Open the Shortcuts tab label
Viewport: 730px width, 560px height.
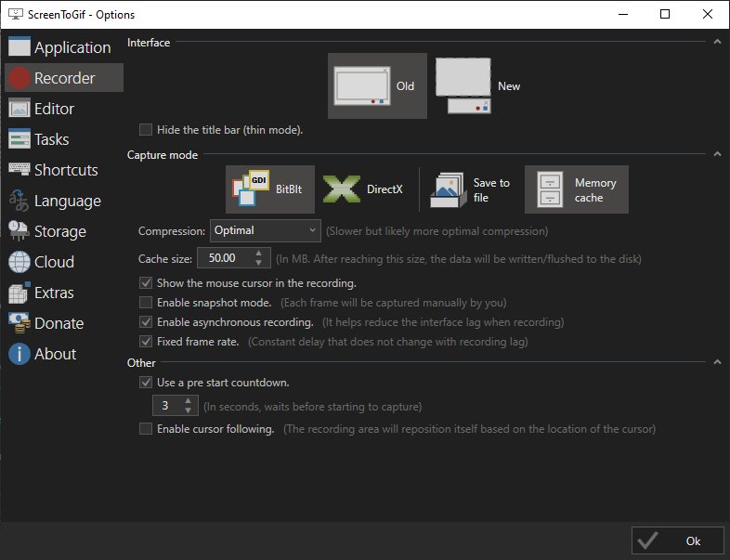click(66, 170)
